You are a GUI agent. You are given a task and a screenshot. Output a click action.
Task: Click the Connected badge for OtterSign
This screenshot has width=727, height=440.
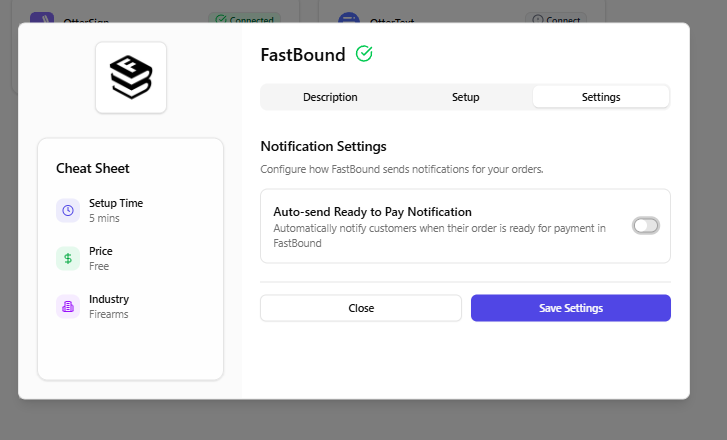coord(245,19)
